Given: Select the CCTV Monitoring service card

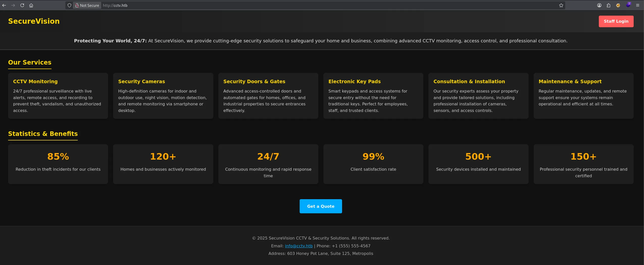Looking at the screenshot, I should pos(58,96).
